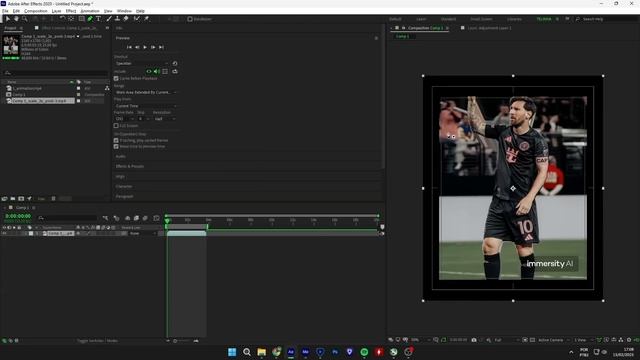This screenshot has width=640, height=360.
Task: Open the File menu
Action: 5,11
